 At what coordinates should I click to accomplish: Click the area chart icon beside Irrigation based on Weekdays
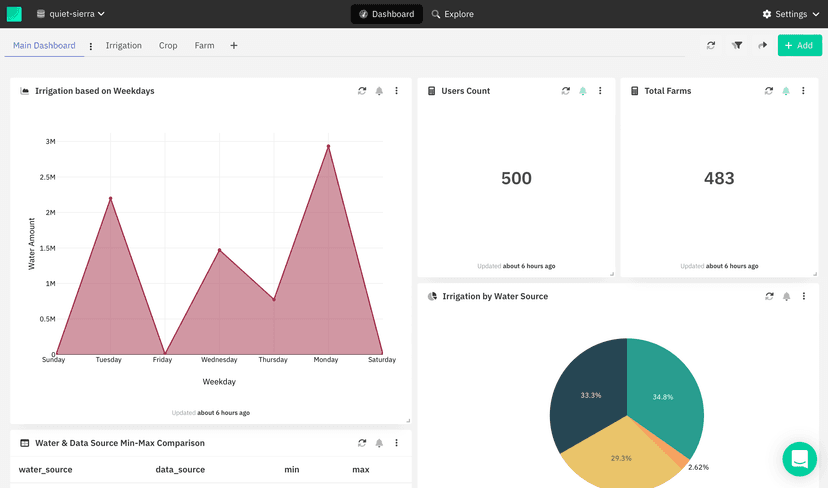point(24,91)
